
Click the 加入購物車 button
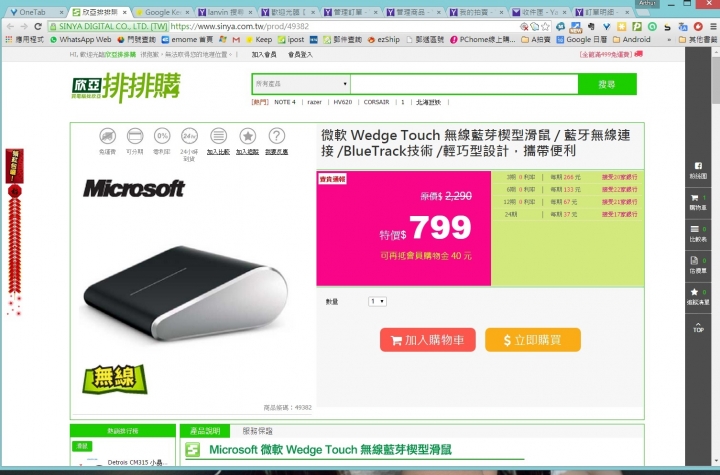[428, 340]
